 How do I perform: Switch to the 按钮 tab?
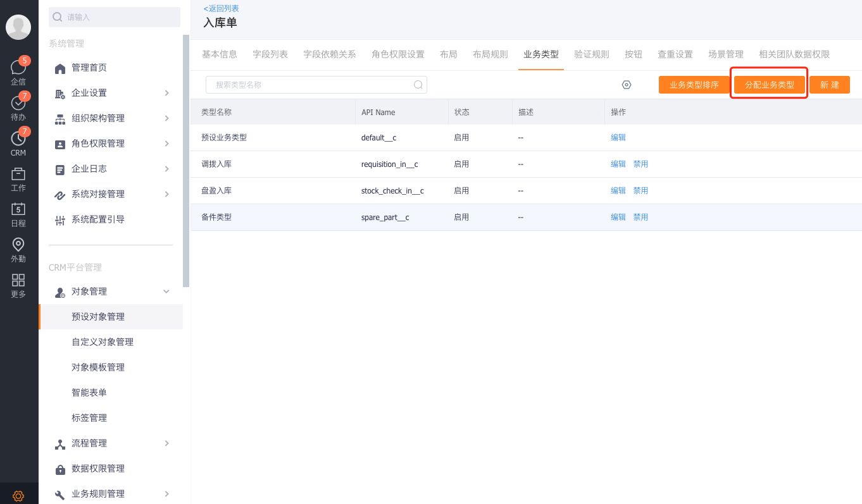coord(634,54)
